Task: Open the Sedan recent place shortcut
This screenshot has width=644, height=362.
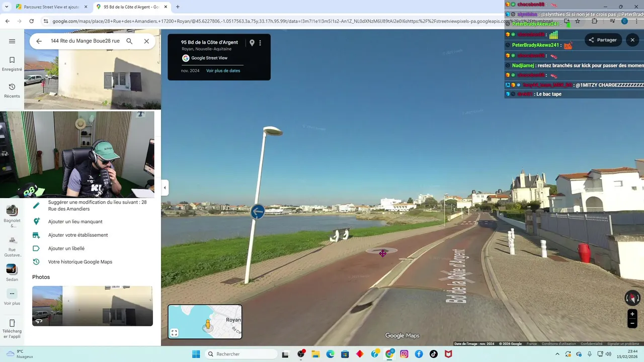Action: coord(12,273)
